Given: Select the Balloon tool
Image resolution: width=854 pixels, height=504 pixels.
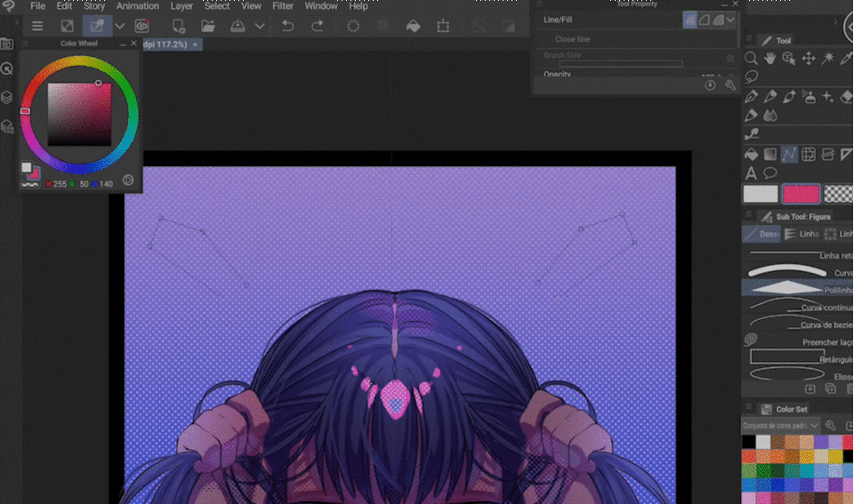Looking at the screenshot, I should click(770, 173).
